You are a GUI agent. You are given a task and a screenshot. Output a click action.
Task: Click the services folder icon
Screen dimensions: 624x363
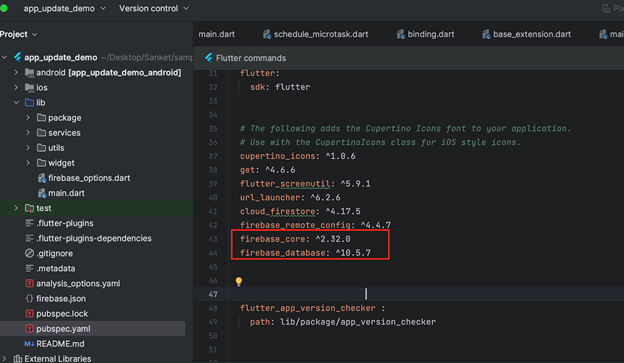[x=41, y=133]
